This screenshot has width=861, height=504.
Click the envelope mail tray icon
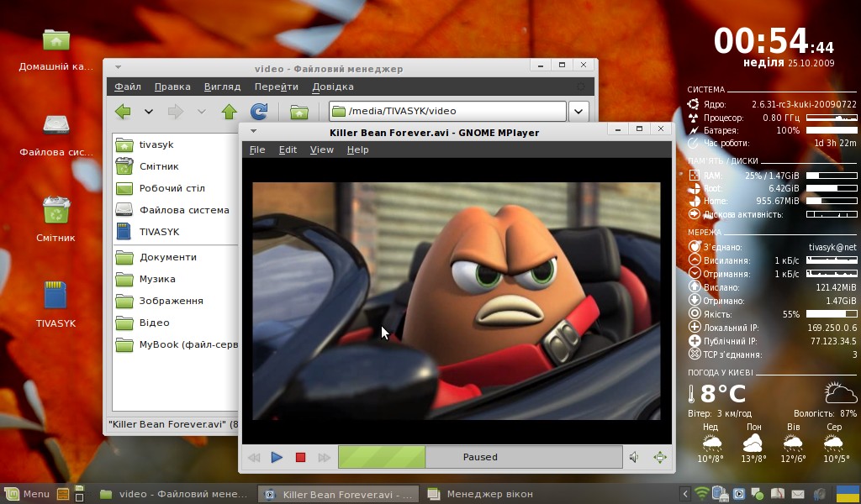[798, 494]
